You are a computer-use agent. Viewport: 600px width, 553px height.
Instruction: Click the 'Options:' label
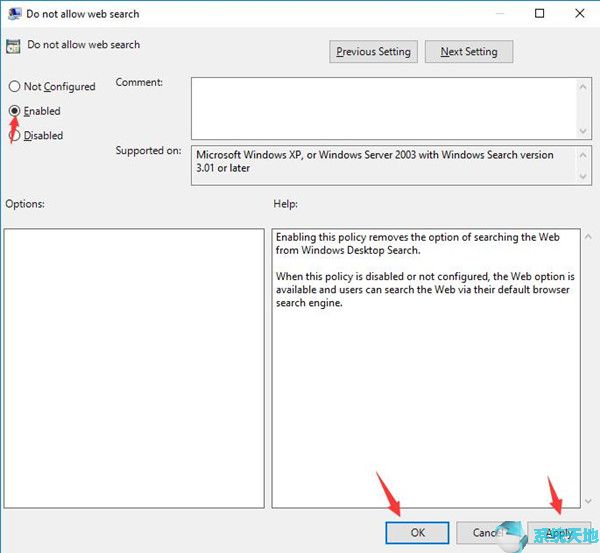tap(25, 204)
